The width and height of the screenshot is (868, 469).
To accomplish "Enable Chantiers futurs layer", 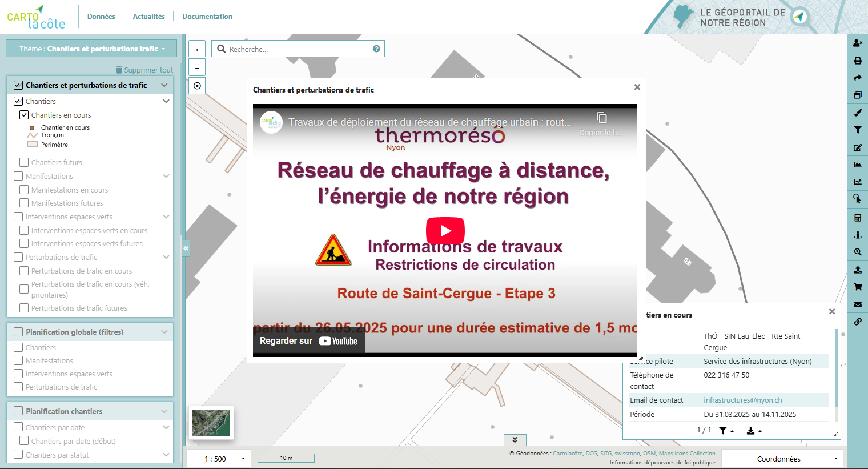I will 24,162.
